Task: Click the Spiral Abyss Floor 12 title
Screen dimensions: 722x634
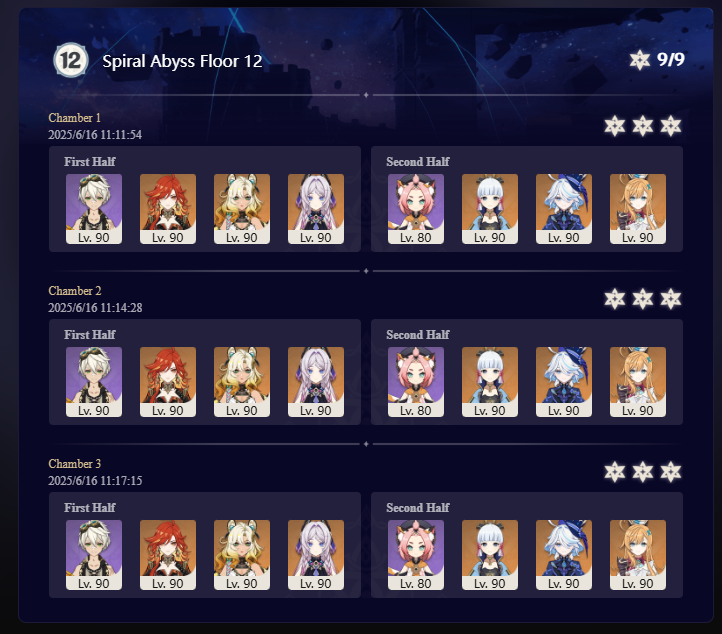Action: (x=182, y=61)
